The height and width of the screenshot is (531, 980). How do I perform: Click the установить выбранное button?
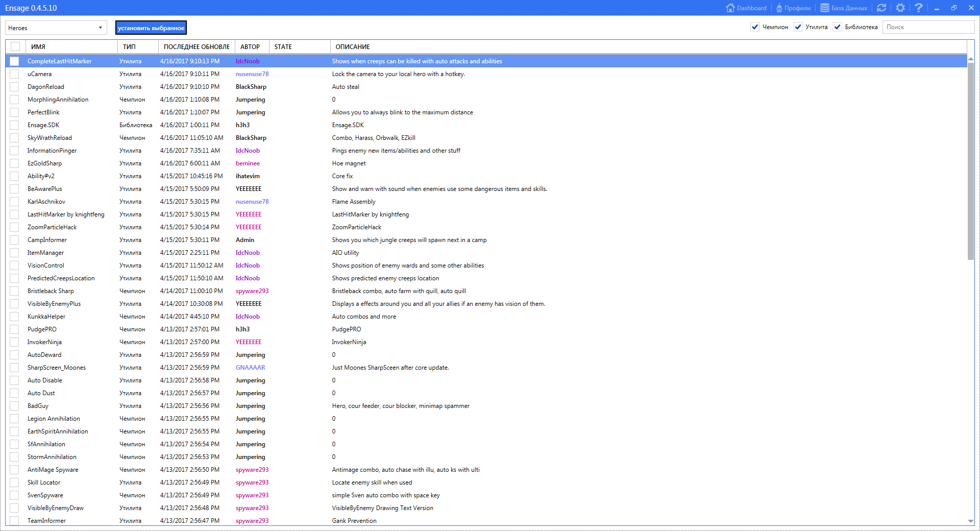pos(151,28)
